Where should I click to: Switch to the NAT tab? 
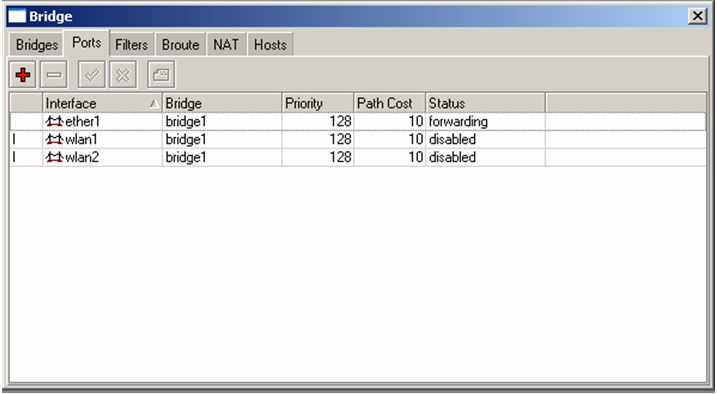click(226, 45)
